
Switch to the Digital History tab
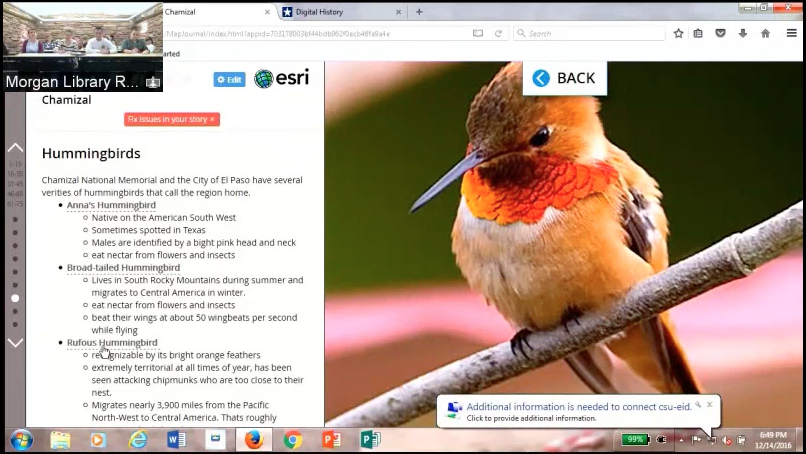[335, 12]
